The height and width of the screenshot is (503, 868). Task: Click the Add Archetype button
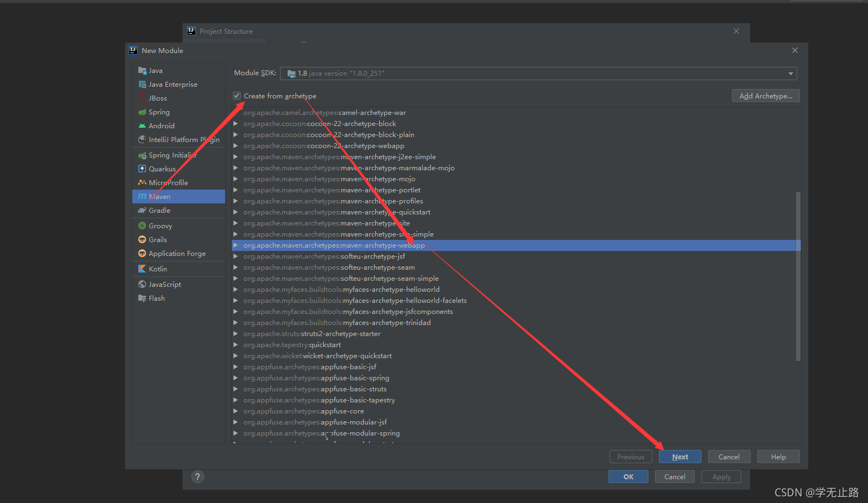pos(766,96)
